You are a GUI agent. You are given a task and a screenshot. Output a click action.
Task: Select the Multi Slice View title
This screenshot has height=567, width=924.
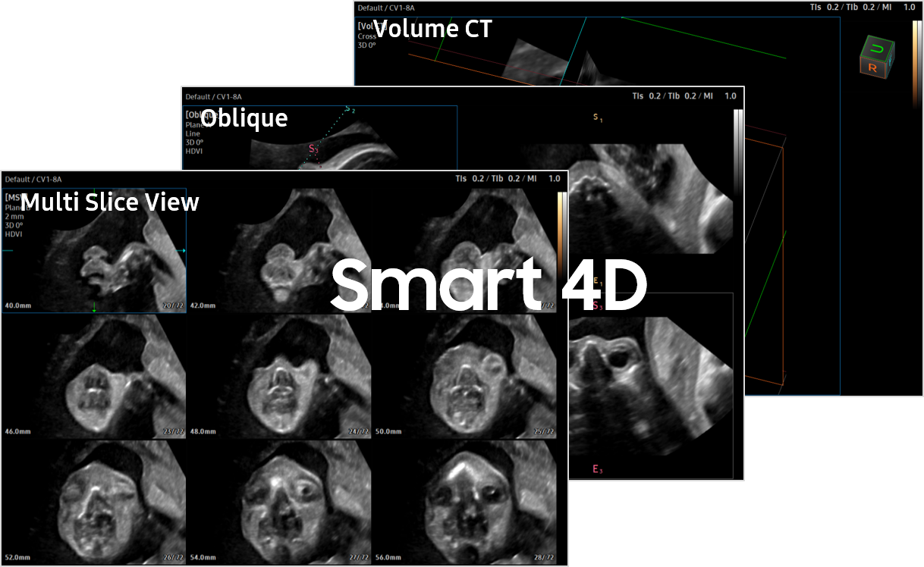[x=110, y=202]
